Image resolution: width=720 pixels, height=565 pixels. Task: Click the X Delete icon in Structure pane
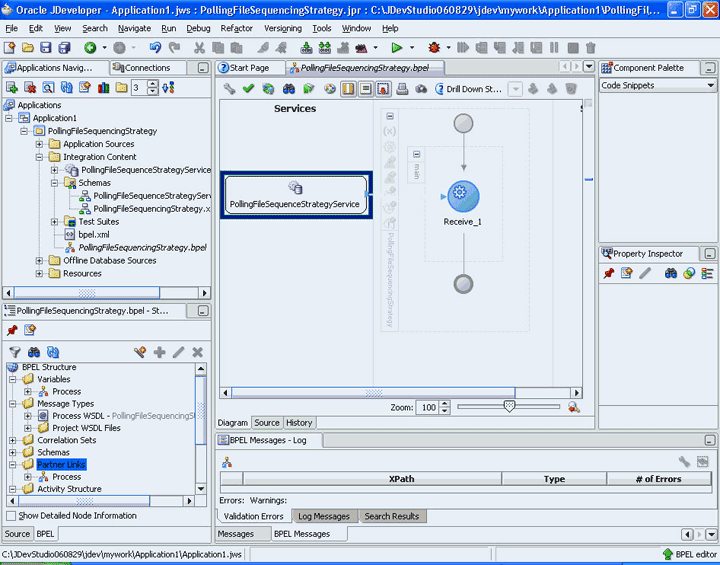pyautogui.click(x=197, y=352)
